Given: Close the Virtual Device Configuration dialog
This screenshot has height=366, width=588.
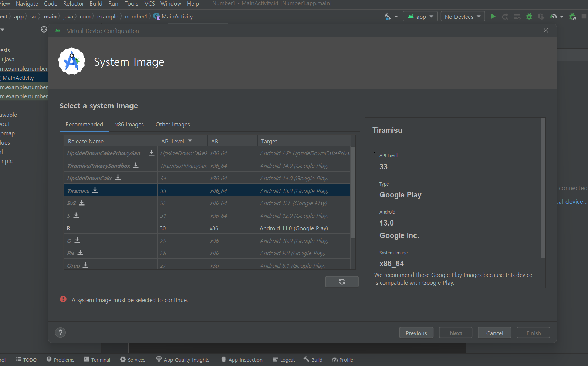Looking at the screenshot, I should (546, 30).
